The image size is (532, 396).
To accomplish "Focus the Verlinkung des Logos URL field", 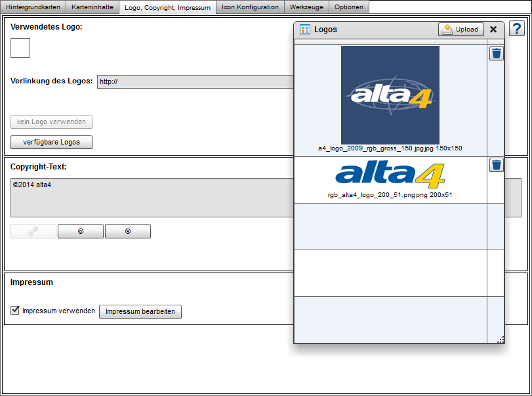I will 195,82.
